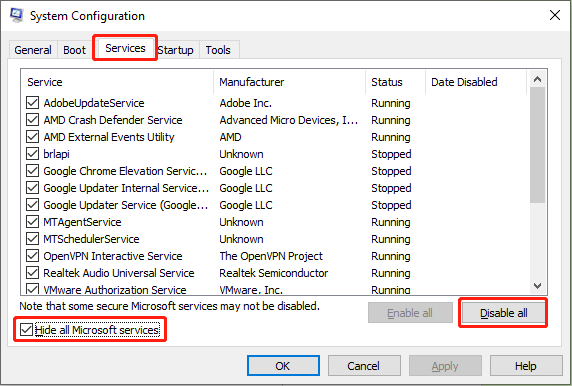
Task: Uncheck AdobeUpdateService checkbox
Action: click(x=32, y=103)
